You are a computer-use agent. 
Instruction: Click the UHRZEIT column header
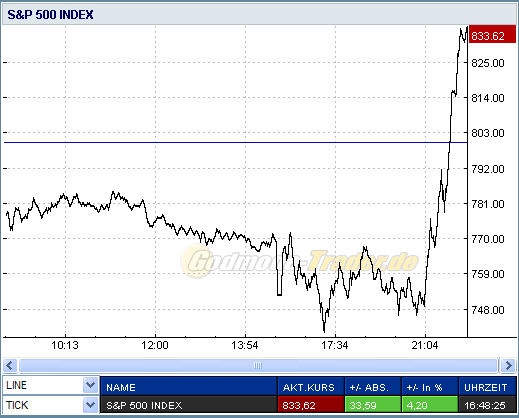[x=487, y=387]
